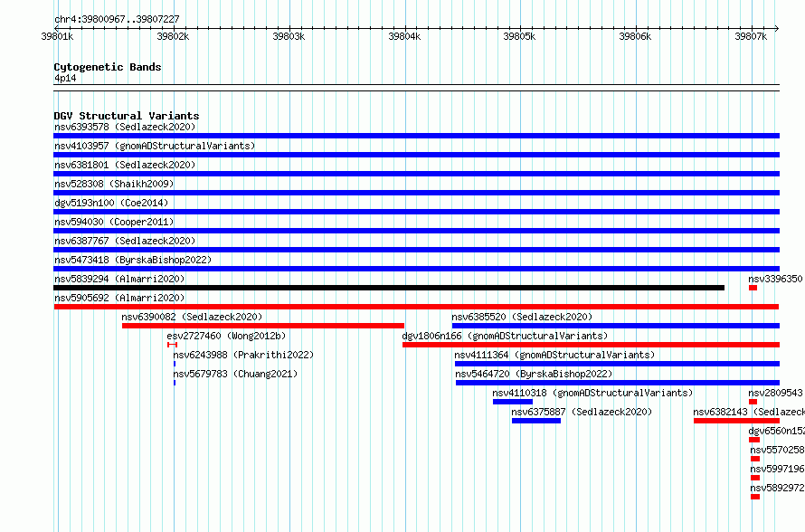Click the short blue bar under nsv4110318
This screenshot has width=805, height=532.
tap(513, 402)
